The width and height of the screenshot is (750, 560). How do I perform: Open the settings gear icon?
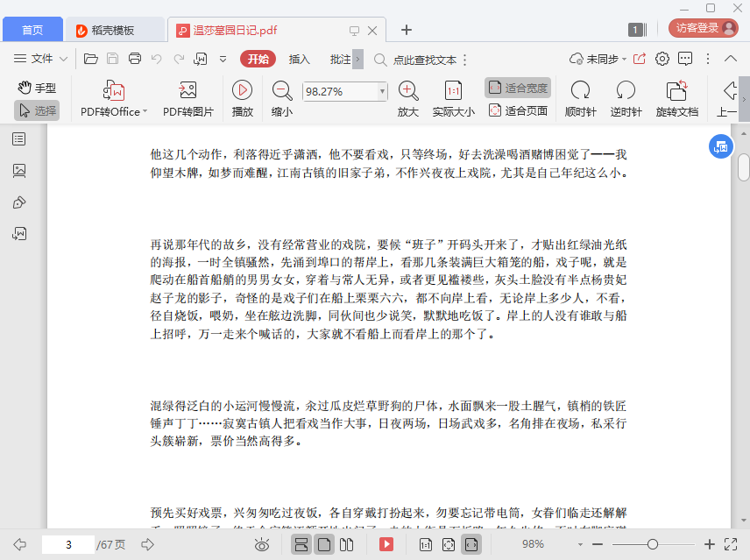tap(662, 59)
